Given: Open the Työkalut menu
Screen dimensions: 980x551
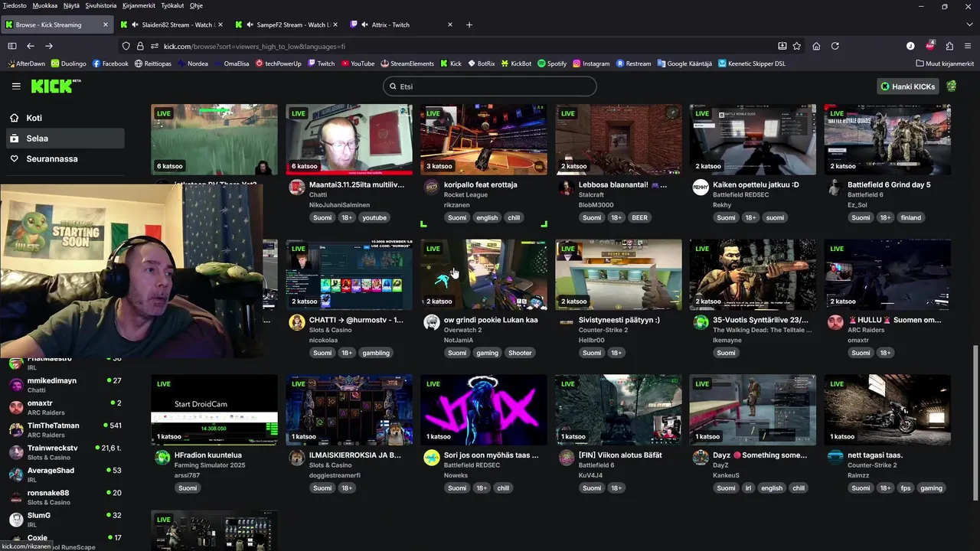Looking at the screenshot, I should tap(172, 5).
